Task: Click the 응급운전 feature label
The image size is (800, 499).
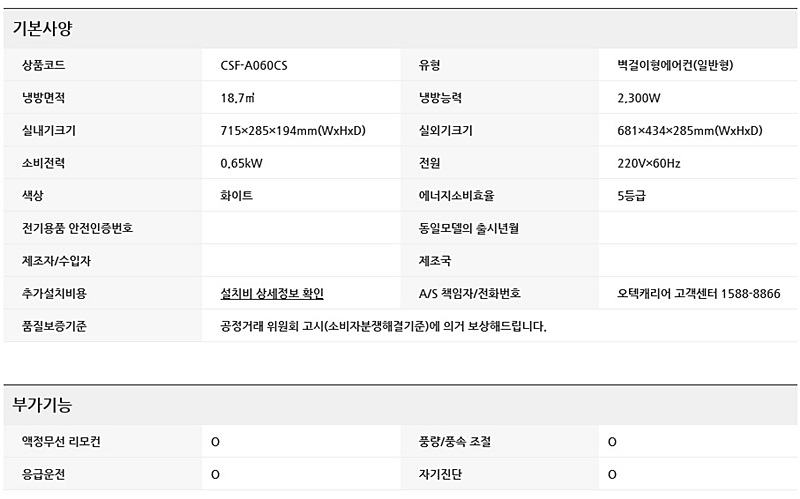Action: (x=46, y=474)
